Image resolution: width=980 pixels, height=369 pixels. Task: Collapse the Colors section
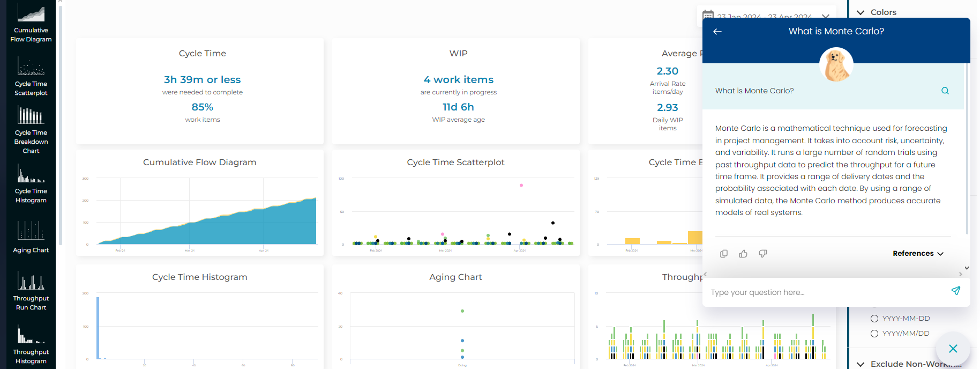861,12
